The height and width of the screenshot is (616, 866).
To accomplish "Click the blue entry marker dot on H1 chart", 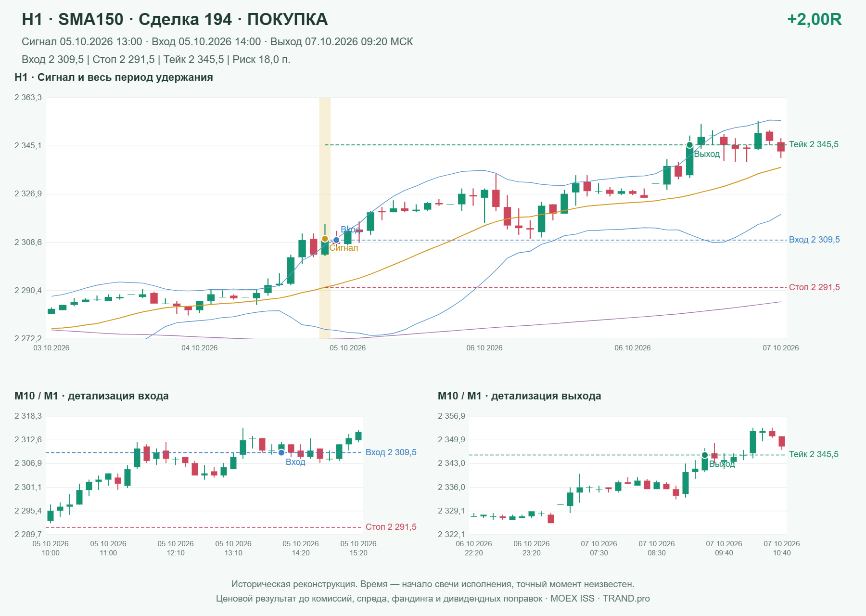I will coord(336,240).
